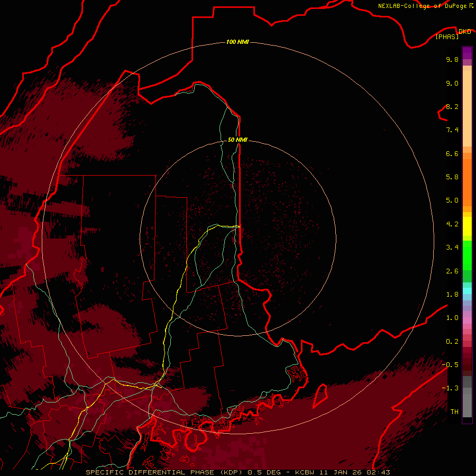476x476 pixels.
Task: Click the yellow segment of the color bar
Action: tap(467, 226)
